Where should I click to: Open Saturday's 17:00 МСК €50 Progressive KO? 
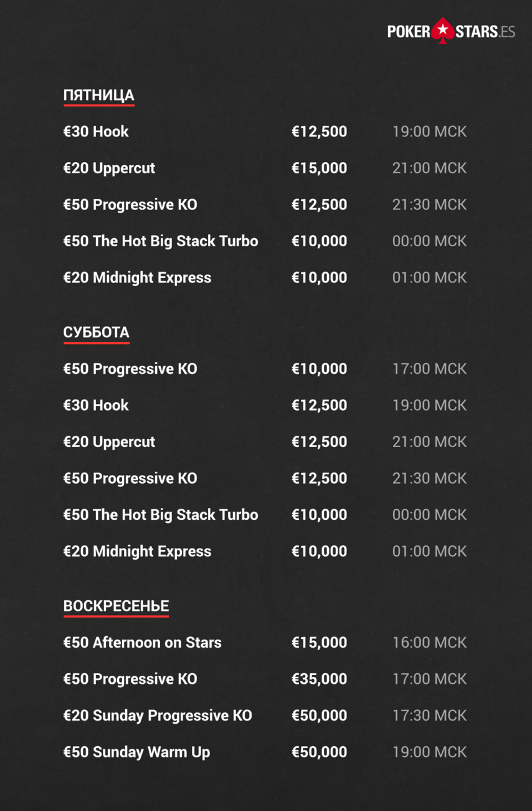(130, 369)
